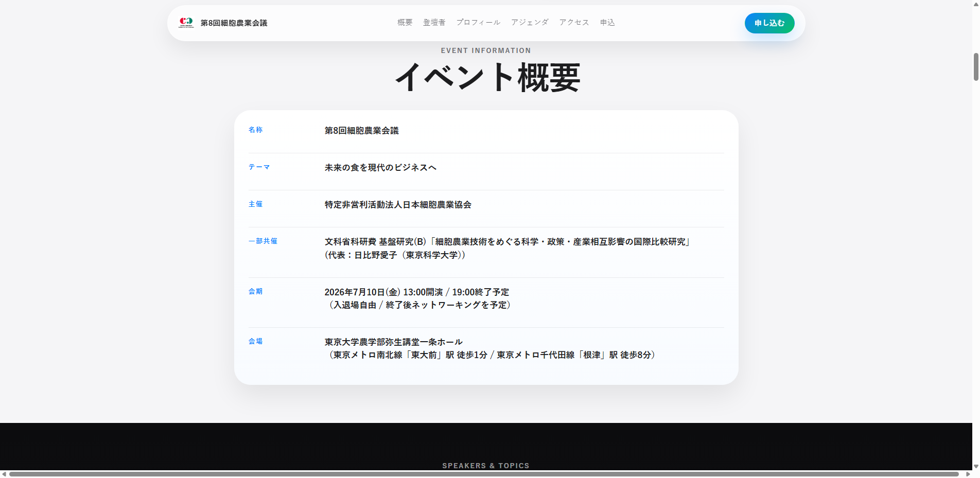Click the 会期 label

coord(255,291)
